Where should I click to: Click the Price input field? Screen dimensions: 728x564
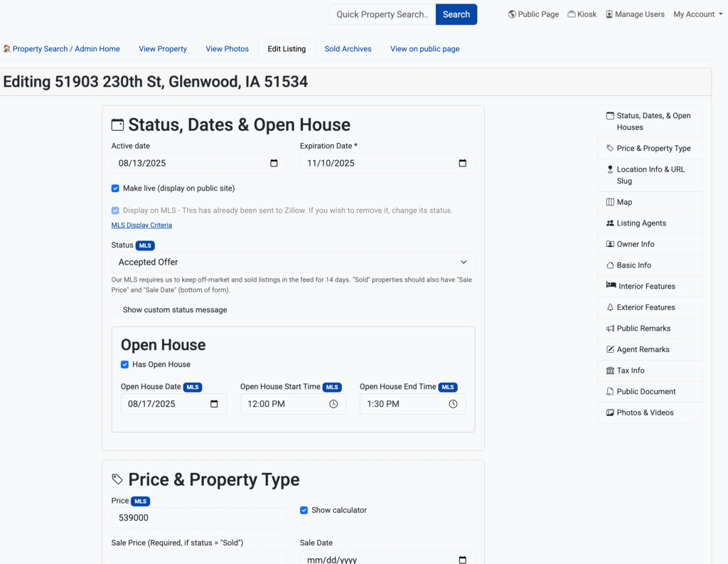pyautogui.click(x=198, y=518)
